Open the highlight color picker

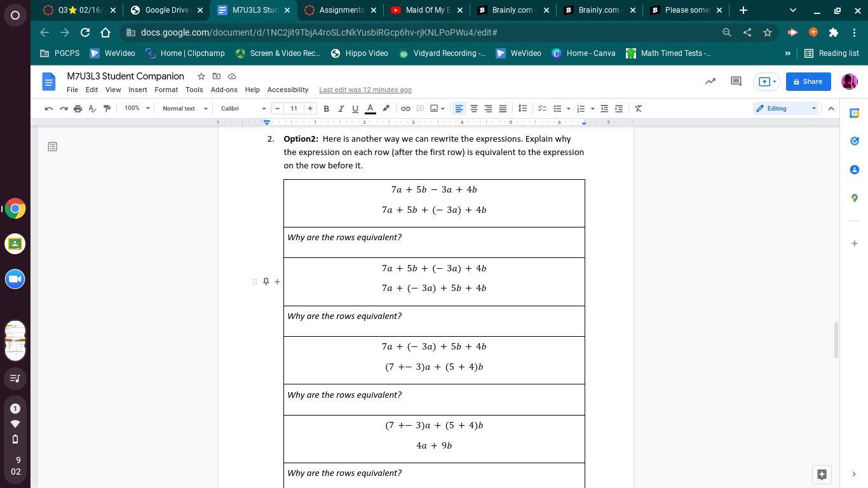click(386, 109)
